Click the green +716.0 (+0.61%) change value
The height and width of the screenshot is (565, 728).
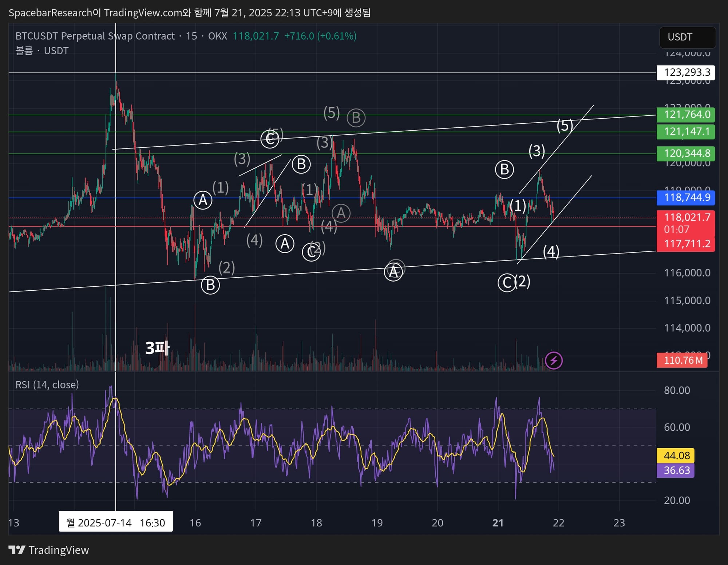click(x=320, y=36)
